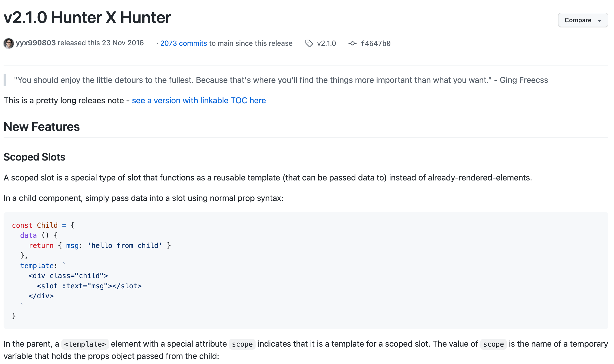Image resolution: width=614 pixels, height=364 pixels.
Task: Click the yyx990803 avatar image
Action: tap(9, 43)
